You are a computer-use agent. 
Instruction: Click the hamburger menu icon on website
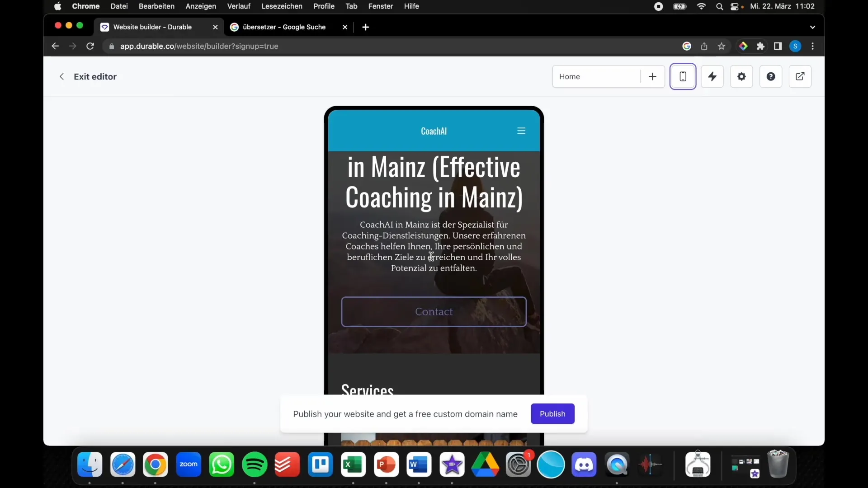pos(520,130)
